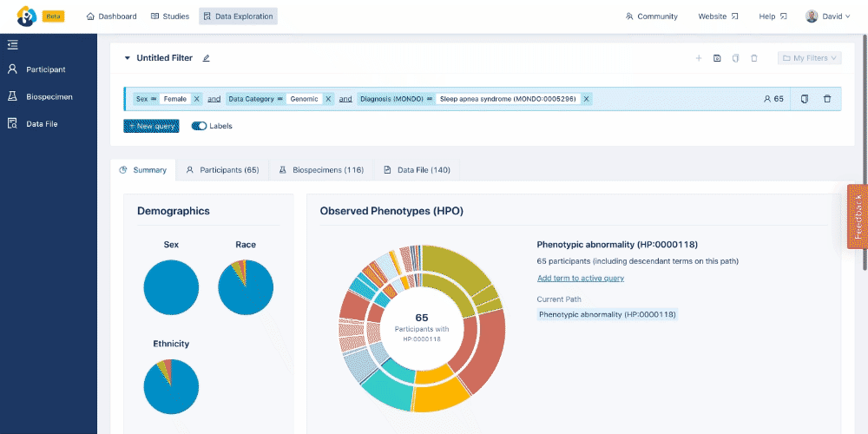
Task: Collapse the Untitled Filter triangle
Action: 127,58
